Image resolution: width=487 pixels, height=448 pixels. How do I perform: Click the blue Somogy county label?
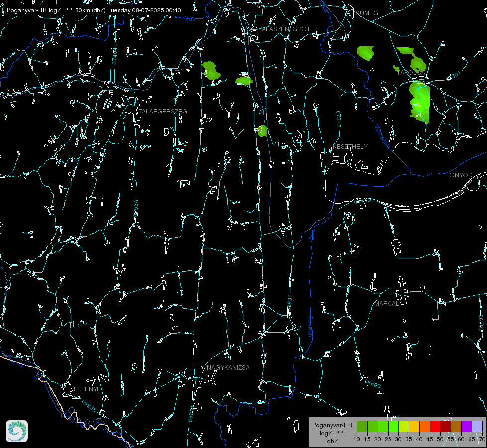(310, 327)
